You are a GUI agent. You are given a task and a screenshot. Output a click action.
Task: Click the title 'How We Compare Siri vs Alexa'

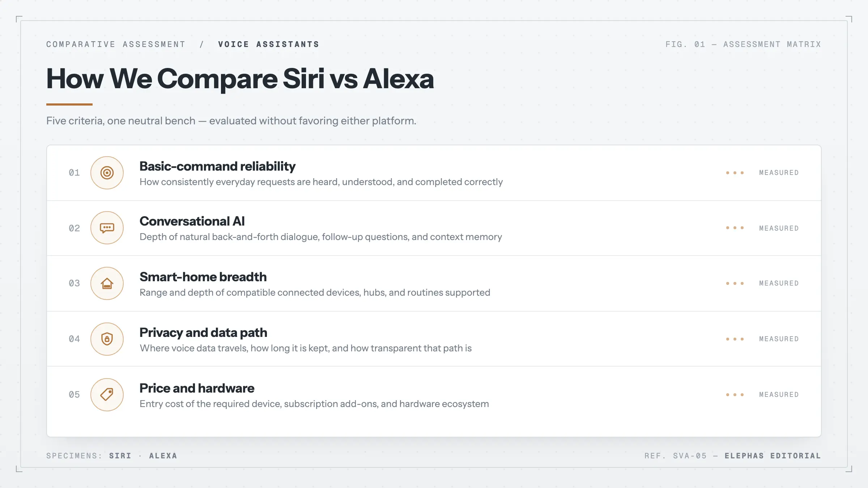tap(240, 79)
